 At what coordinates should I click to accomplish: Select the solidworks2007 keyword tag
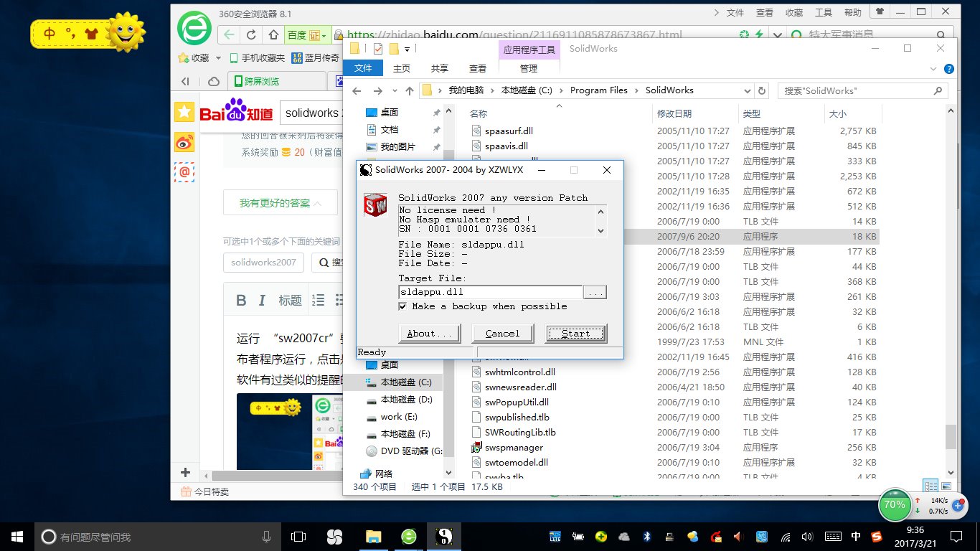coord(263,263)
